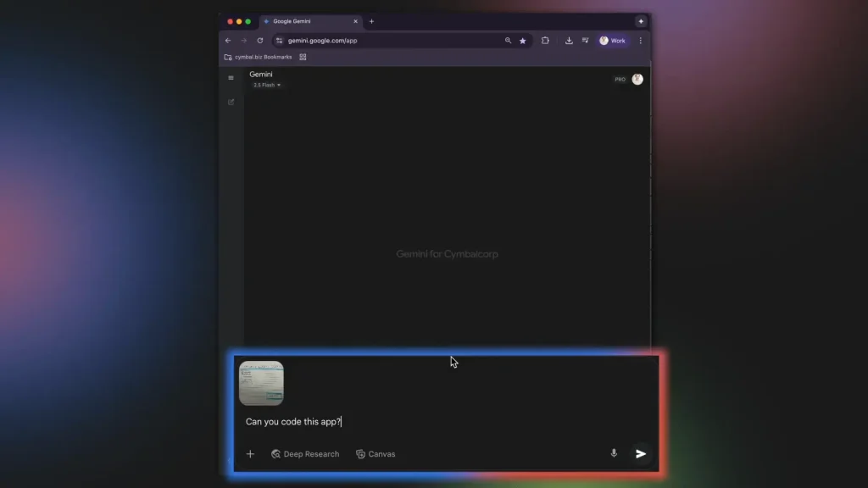Click the microphone icon in the prompt bar
868x488 pixels.
coord(614,453)
